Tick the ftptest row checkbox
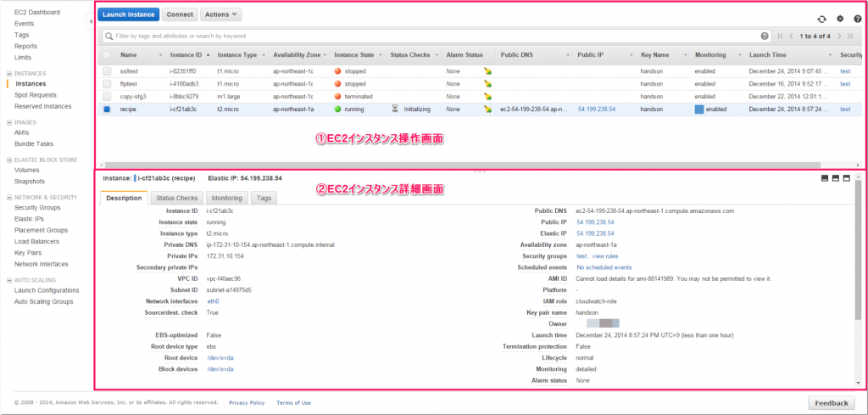 pyautogui.click(x=107, y=84)
